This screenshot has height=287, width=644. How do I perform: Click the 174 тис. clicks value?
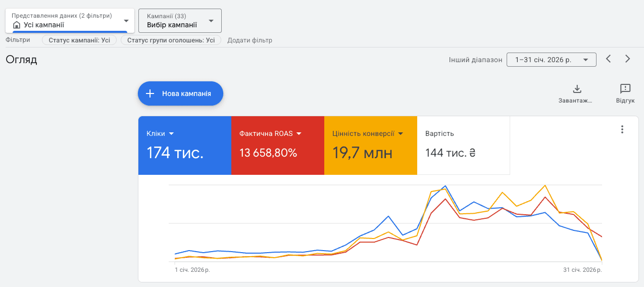point(175,153)
